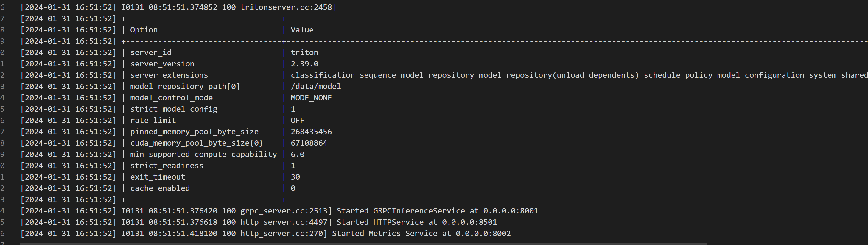This screenshot has height=245, width=868.
Task: Click the Metrics Service address 0.0.0.0:8002
Action: coord(483,234)
